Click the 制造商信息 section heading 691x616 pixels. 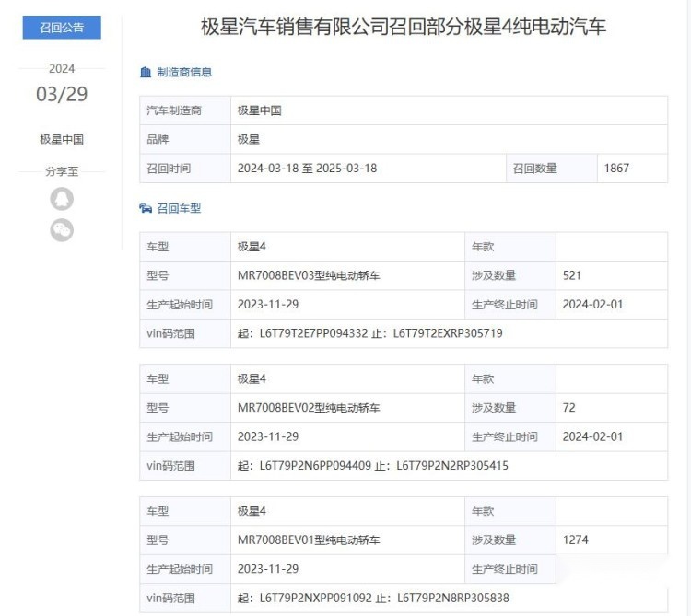coord(184,72)
